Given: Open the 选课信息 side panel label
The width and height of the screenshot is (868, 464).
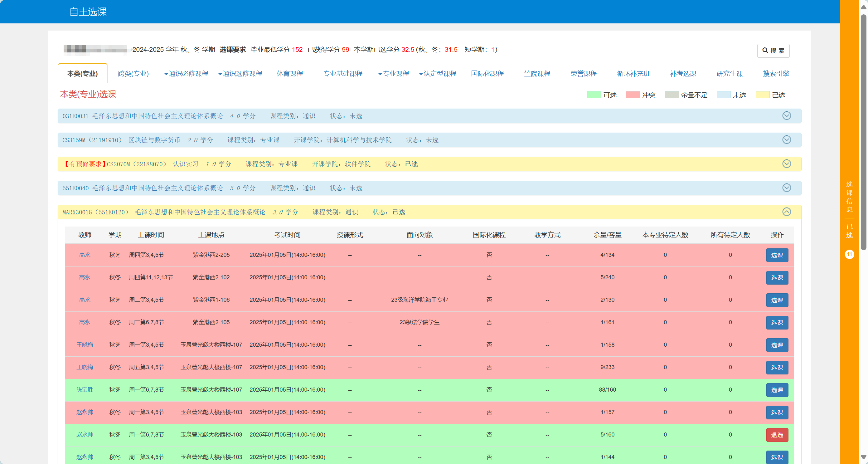Looking at the screenshot, I should 850,197.
